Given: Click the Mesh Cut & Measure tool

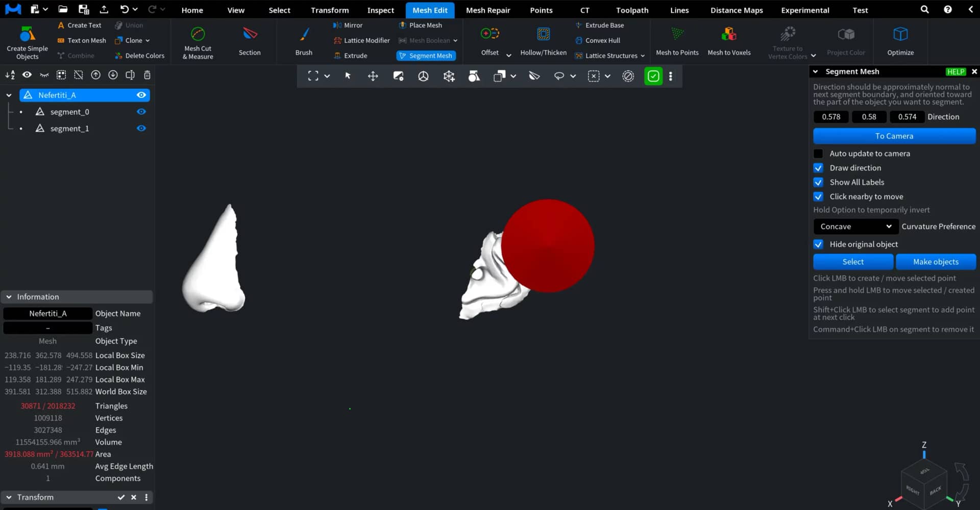Looking at the screenshot, I should pos(198,42).
